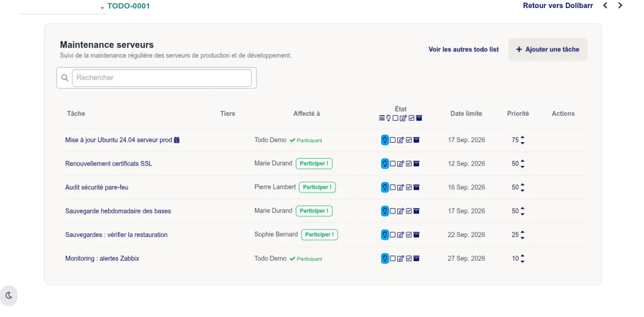Sort by Date limite column header
The height and width of the screenshot is (317, 644).
pos(466,114)
